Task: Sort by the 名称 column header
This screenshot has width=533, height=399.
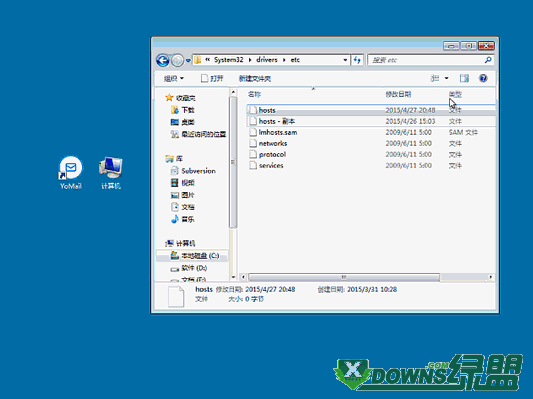Action: pyautogui.click(x=254, y=94)
